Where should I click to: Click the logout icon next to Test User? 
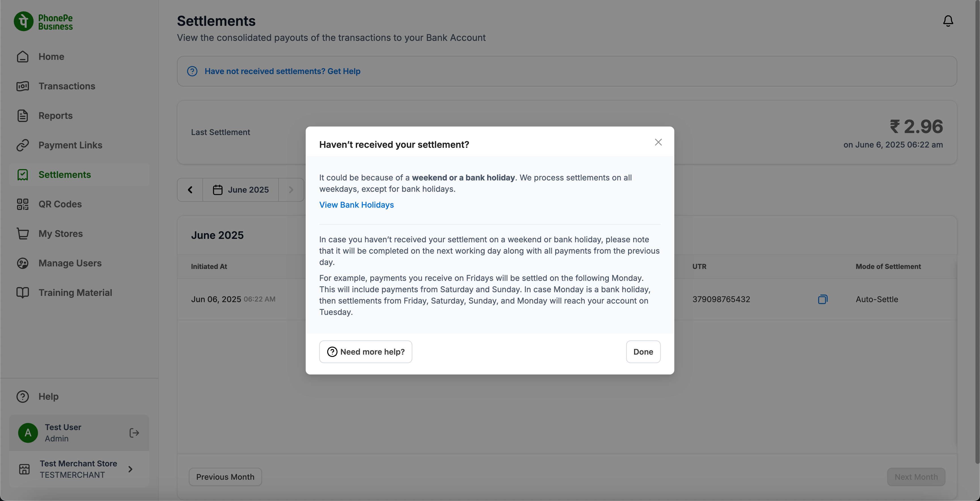pyautogui.click(x=134, y=433)
